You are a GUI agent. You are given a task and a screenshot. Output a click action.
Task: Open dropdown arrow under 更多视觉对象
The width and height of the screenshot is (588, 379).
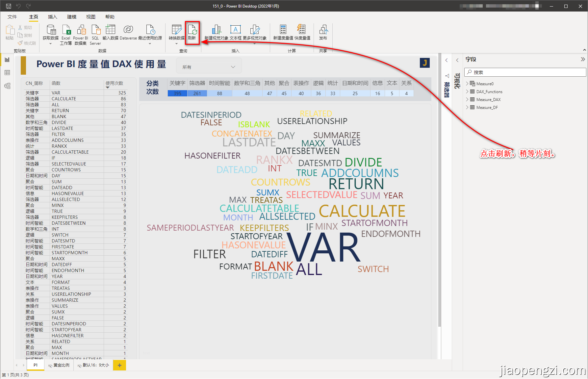pyautogui.click(x=255, y=43)
